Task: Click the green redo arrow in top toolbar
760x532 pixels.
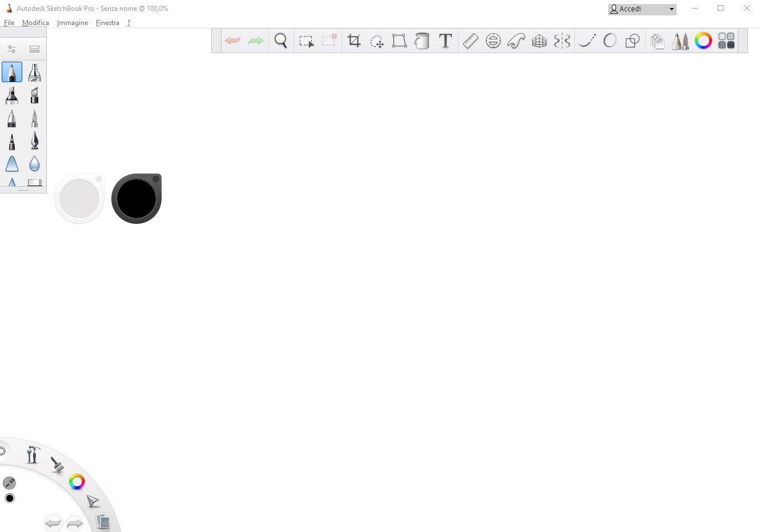Action: (256, 41)
